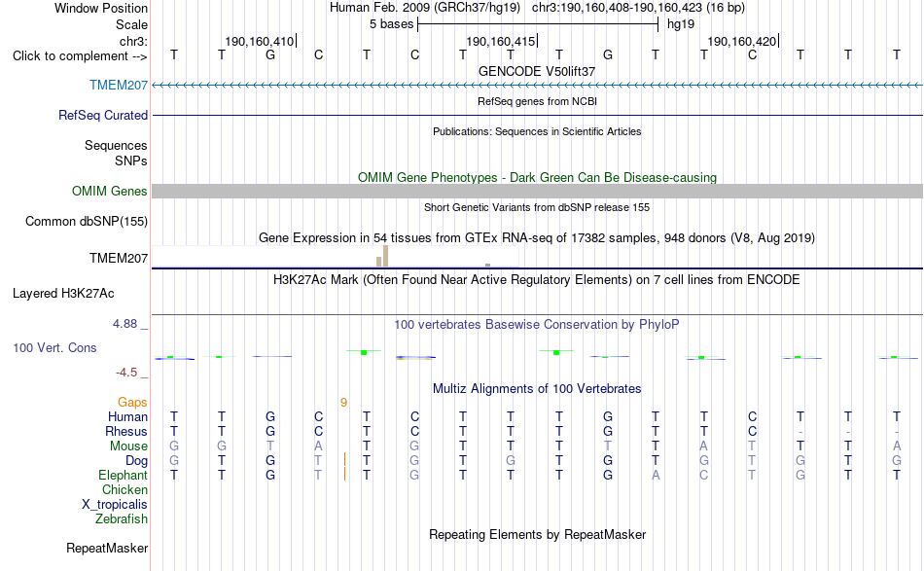Click the Gaps row label

point(132,402)
